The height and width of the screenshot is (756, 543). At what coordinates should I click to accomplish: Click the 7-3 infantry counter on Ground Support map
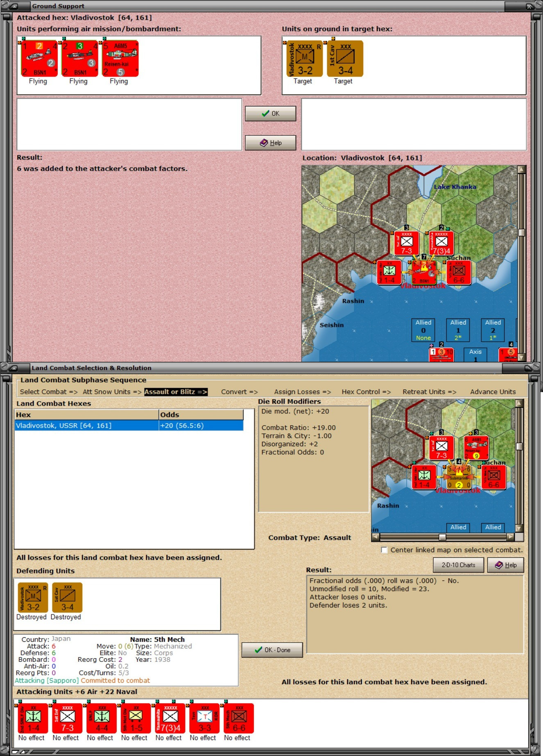pyautogui.click(x=406, y=243)
